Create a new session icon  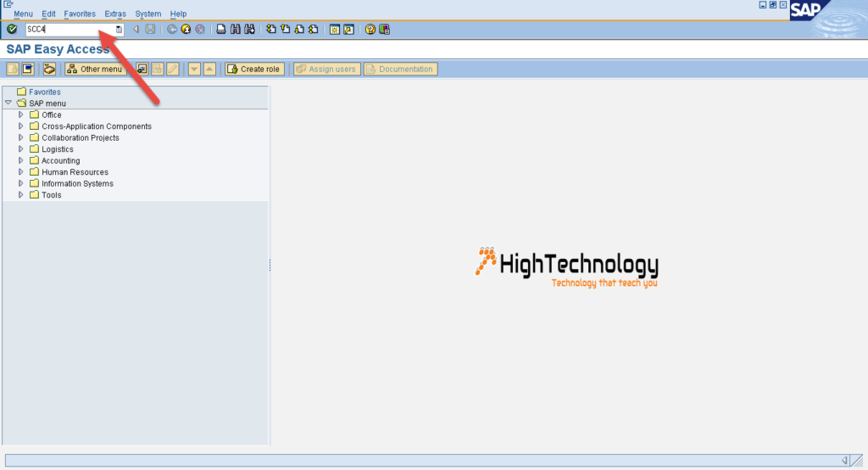point(334,30)
